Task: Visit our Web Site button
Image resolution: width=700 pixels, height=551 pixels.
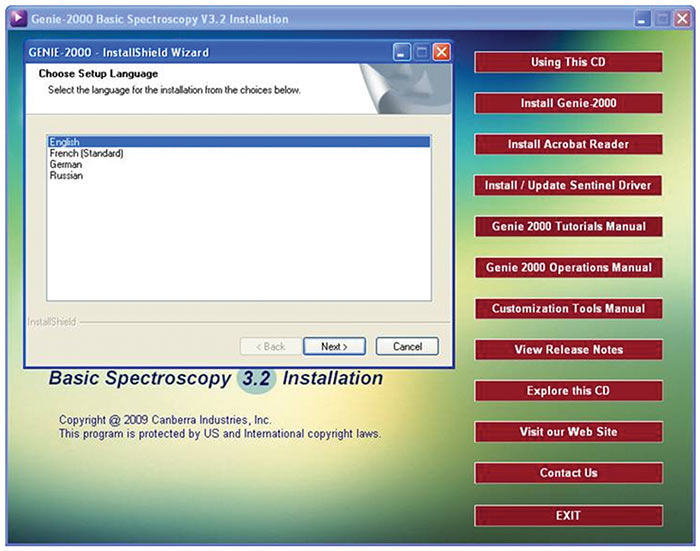Action: (x=568, y=432)
